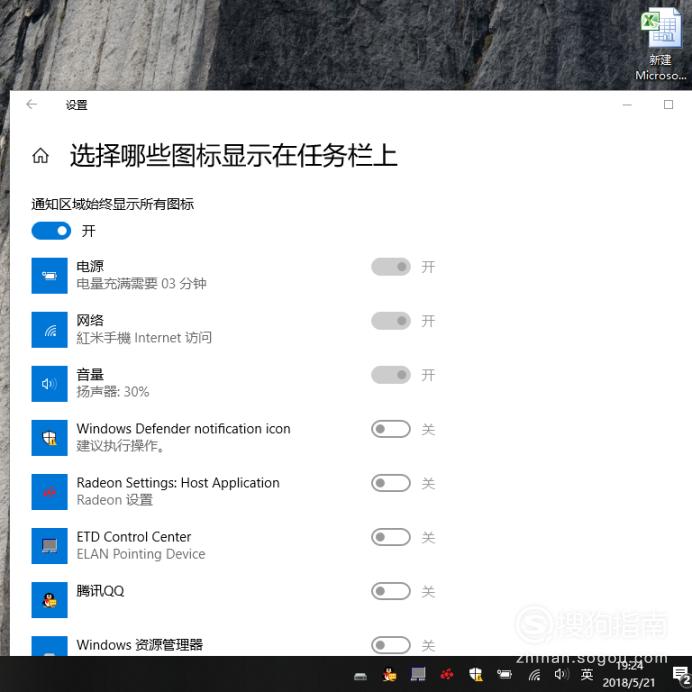The width and height of the screenshot is (692, 692).
Task: Click the speaker icon in taskbar tray
Action: point(561,674)
